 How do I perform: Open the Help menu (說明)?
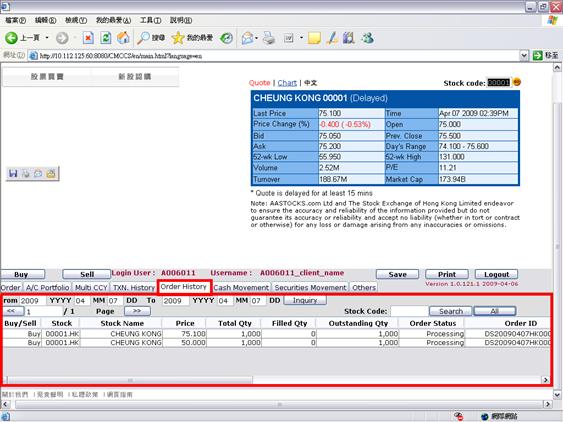point(181,20)
